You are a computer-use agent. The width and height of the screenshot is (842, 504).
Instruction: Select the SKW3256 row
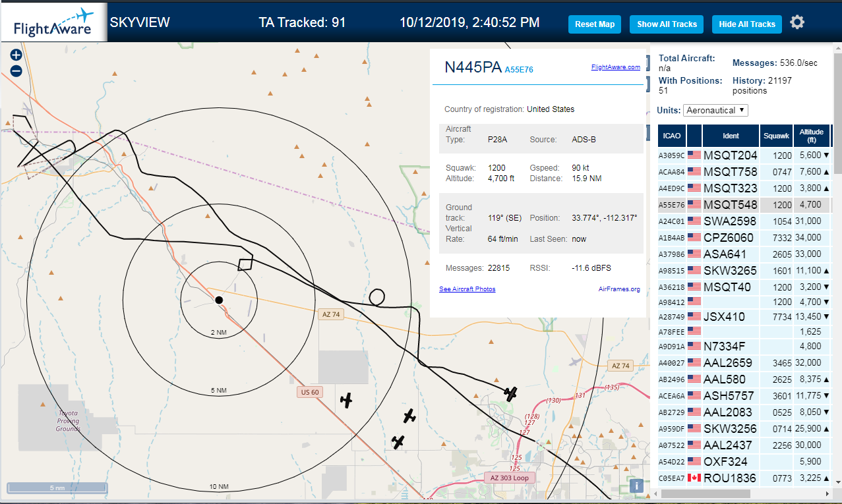744,429
